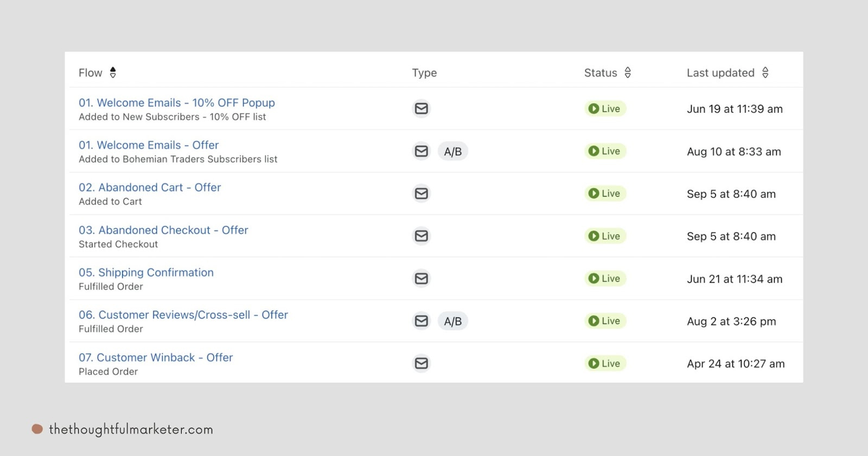The image size is (868, 456).
Task: Click email icon for Abandoned Cart - Offer
Action: 422,193
